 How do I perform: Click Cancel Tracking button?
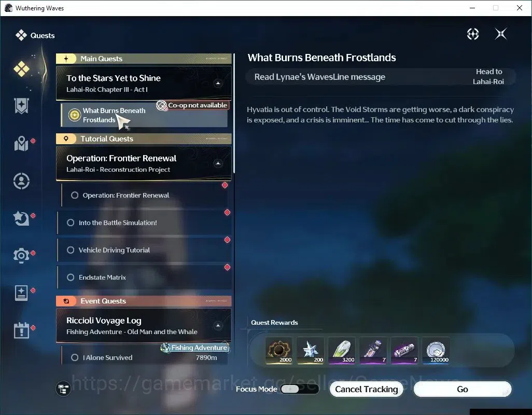367,389
